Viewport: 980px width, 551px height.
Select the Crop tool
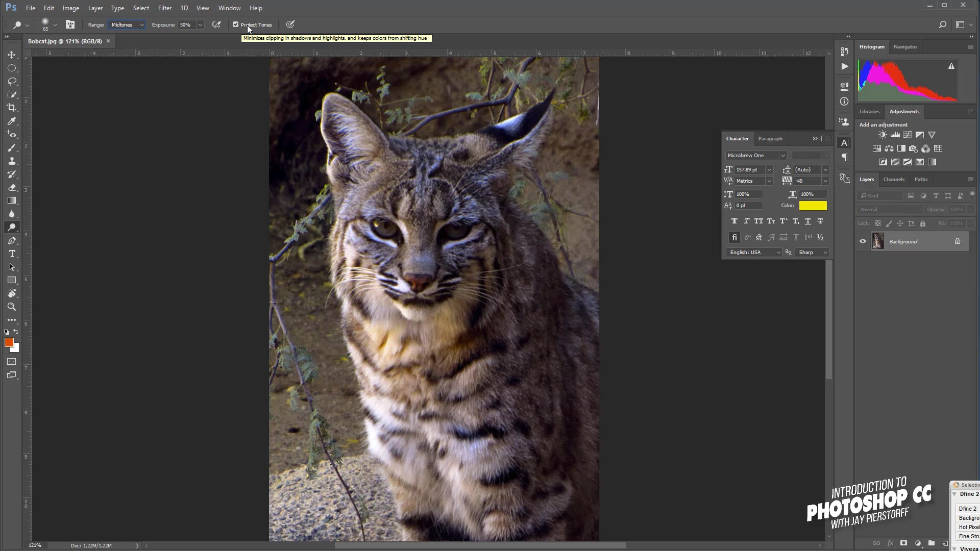pyautogui.click(x=12, y=108)
